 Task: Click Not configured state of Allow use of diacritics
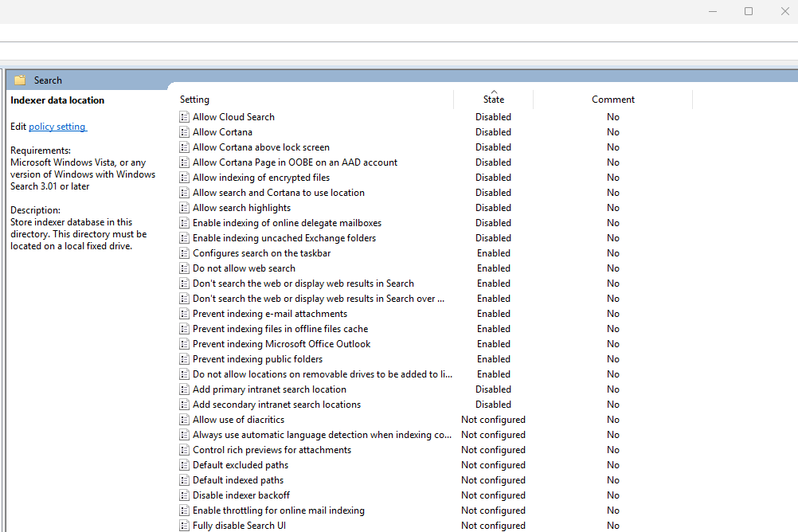493,420
